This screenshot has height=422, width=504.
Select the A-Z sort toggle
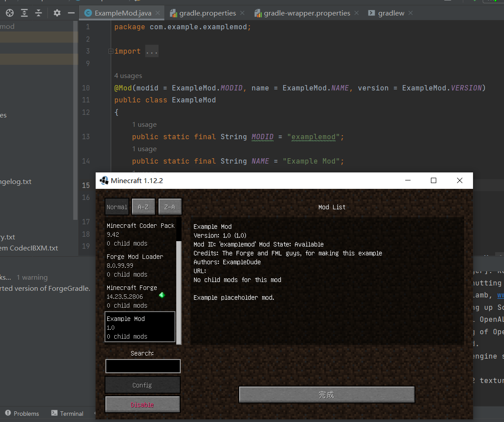pos(143,207)
